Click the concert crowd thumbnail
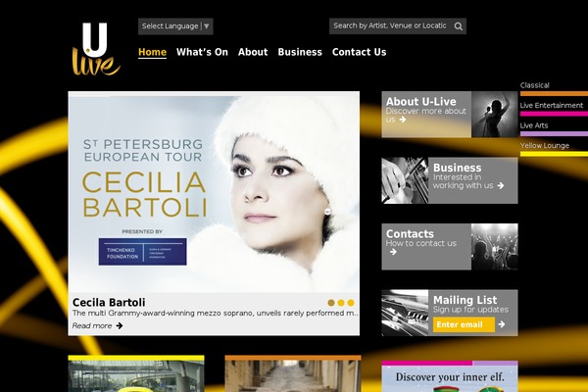 495,247
